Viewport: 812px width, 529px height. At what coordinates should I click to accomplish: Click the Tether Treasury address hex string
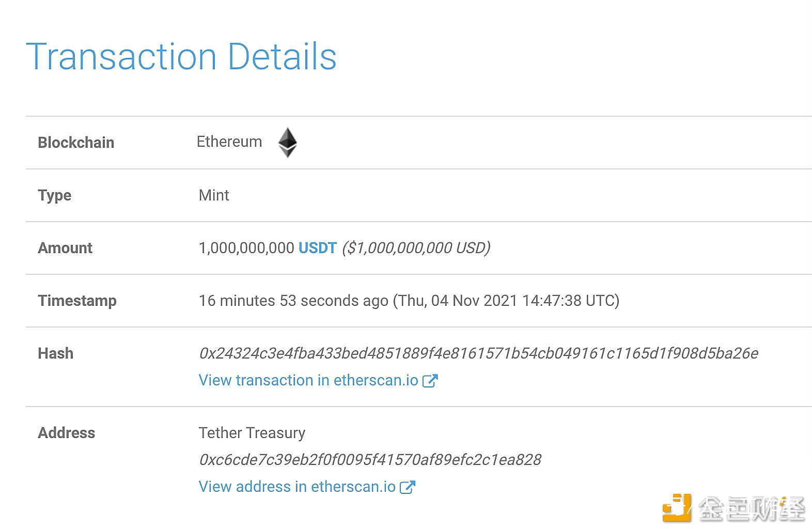click(370, 460)
